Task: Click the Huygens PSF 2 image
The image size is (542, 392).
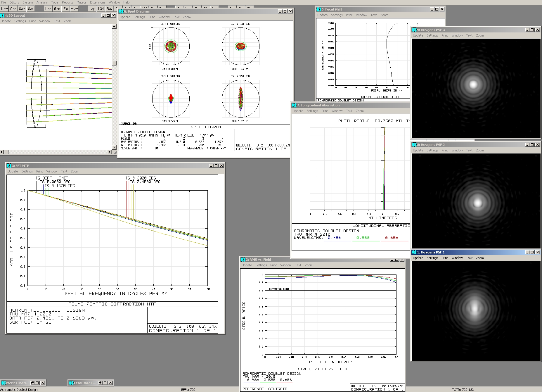Action: (x=476, y=201)
